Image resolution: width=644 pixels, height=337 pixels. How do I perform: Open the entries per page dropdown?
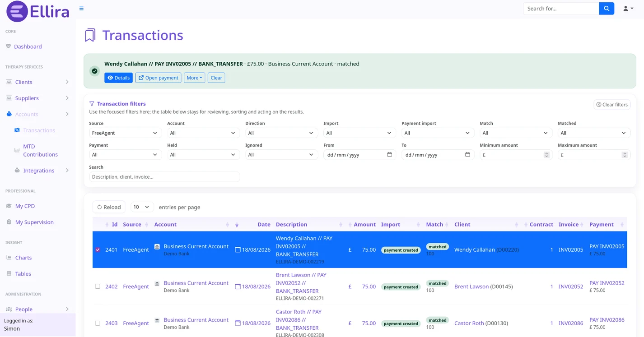[141, 207]
